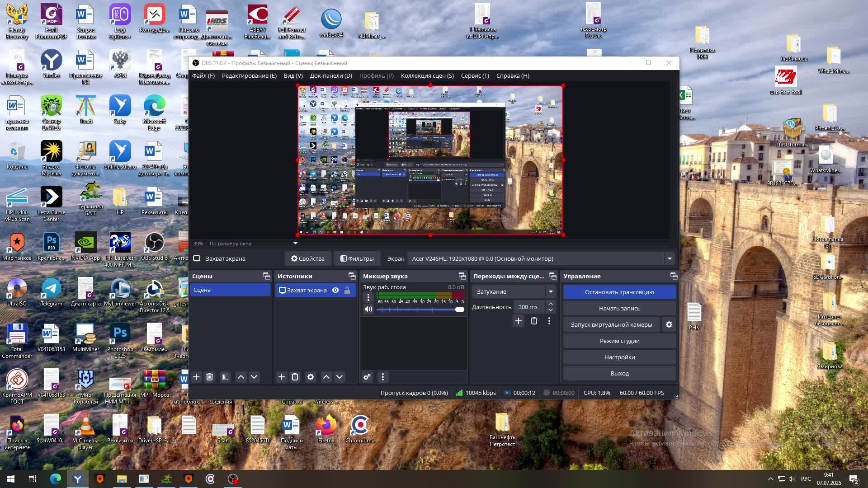Open source properties gear in Sources panel
This screenshot has width=868, height=488.
pos(311,377)
